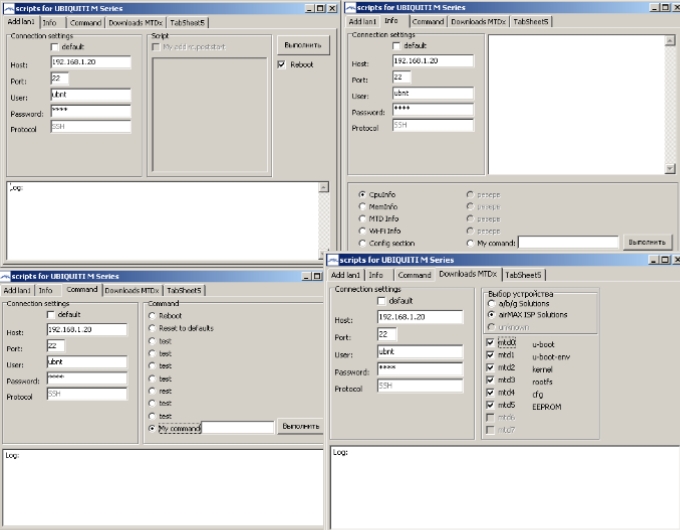
Task: Select the Reboot radio button under Command
Action: click(x=152, y=316)
